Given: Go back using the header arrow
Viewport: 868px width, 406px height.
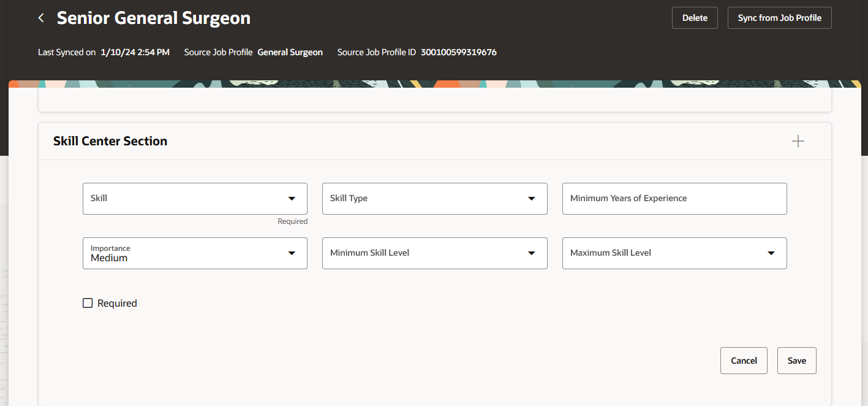Looking at the screenshot, I should (x=41, y=18).
